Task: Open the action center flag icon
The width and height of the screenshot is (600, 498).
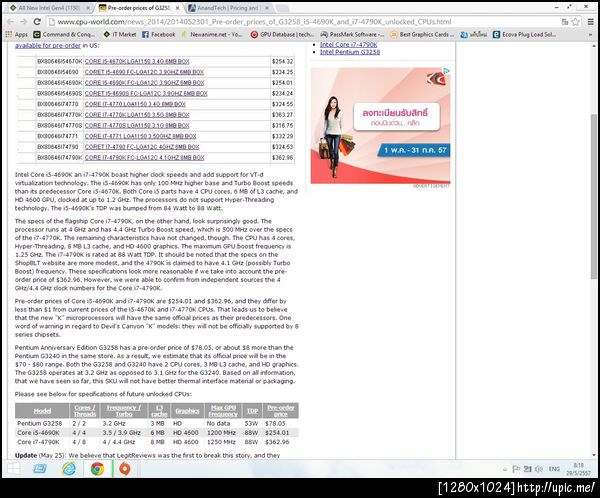Action: click(515, 469)
